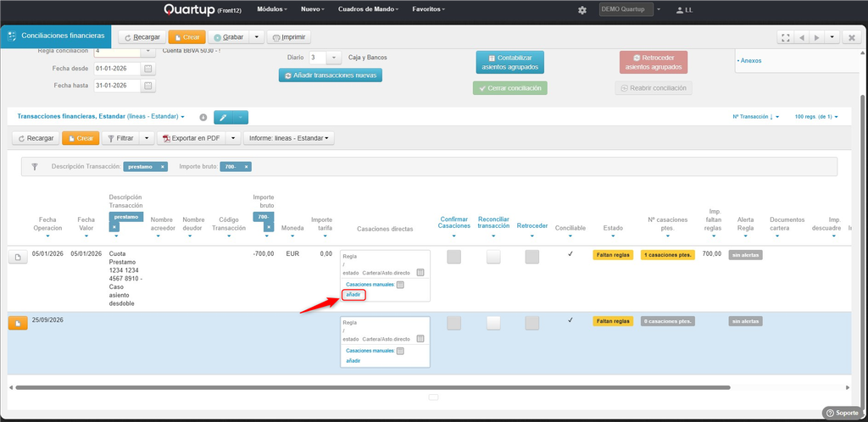The width and height of the screenshot is (868, 422).
Task: Click Añadir transacciones nuevas button
Action: click(x=331, y=75)
